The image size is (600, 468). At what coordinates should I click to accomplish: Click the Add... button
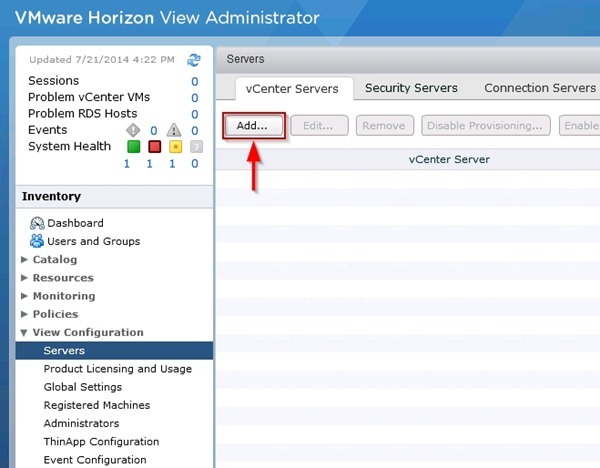[253, 126]
